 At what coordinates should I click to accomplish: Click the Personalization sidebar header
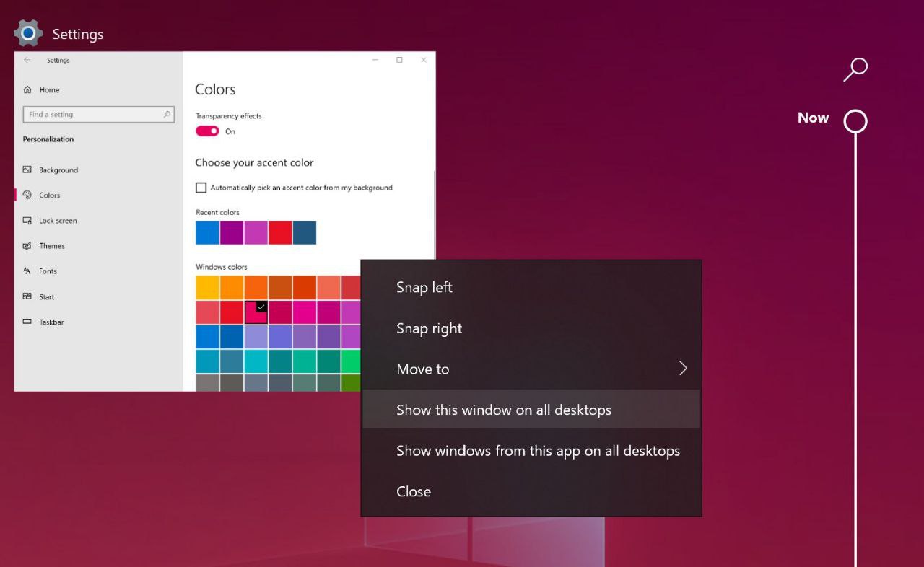coord(48,139)
